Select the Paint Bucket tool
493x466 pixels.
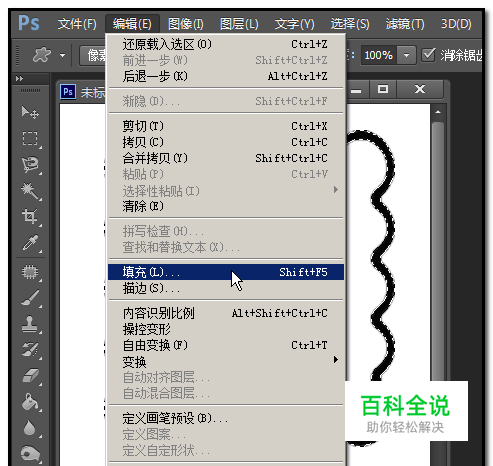coord(30,402)
